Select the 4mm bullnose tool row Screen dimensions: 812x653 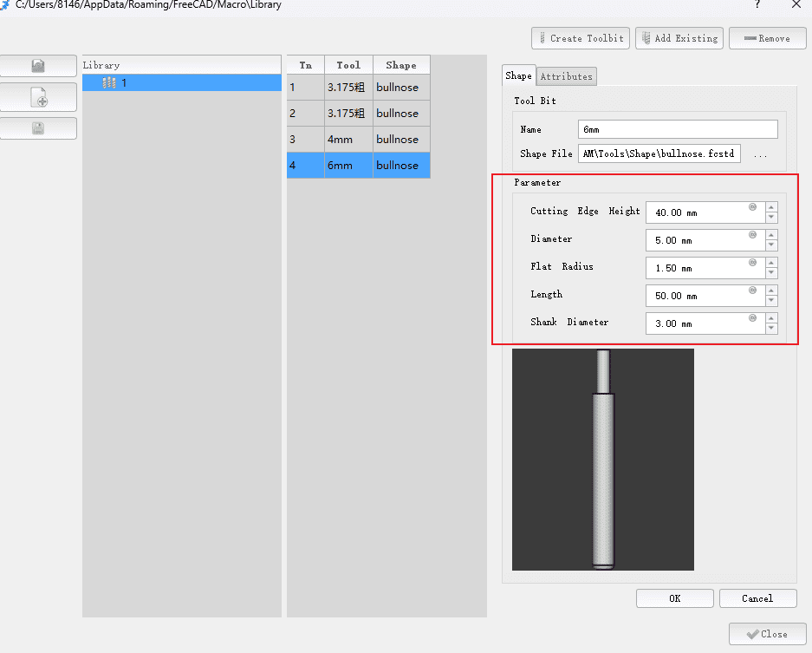click(358, 140)
